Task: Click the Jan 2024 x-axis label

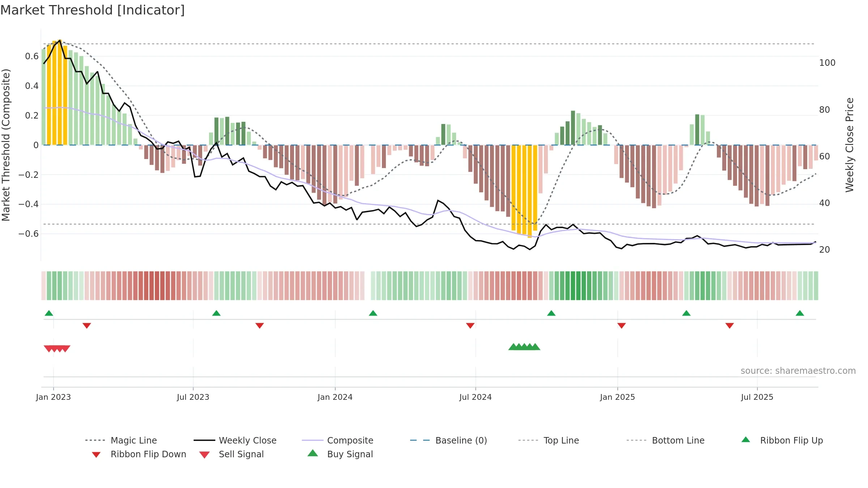Action: click(335, 397)
